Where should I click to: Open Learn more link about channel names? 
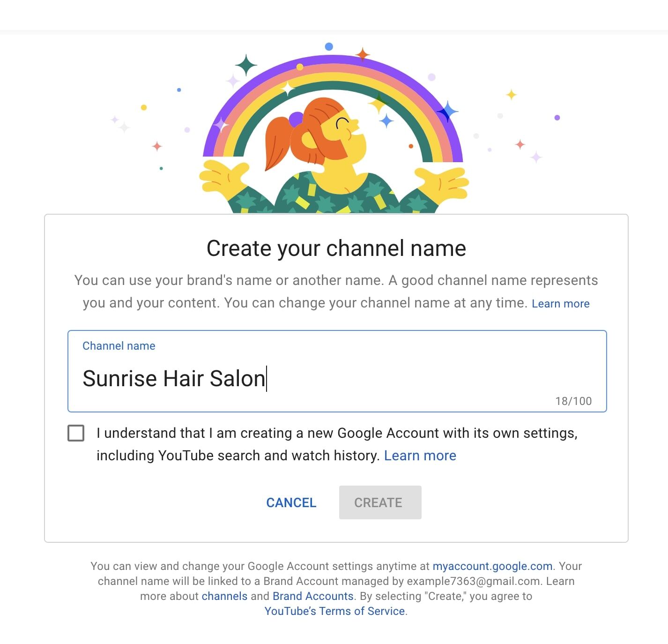(560, 304)
